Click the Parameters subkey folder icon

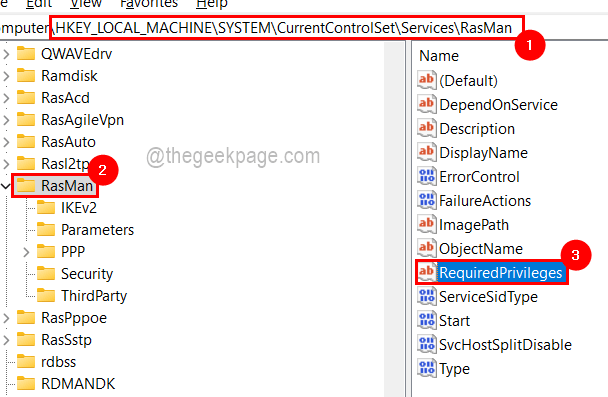(x=46, y=230)
